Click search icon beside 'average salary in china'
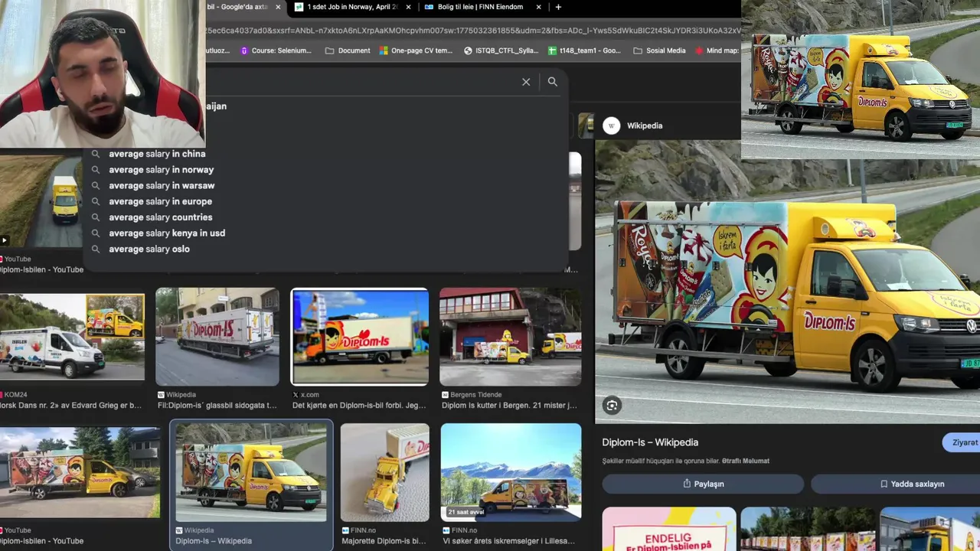Screen dimensions: 980x551 pyautogui.click(x=96, y=154)
